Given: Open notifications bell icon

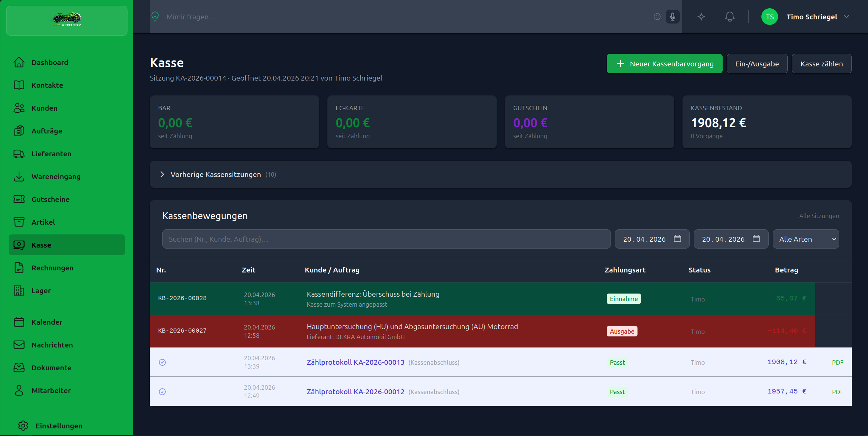Looking at the screenshot, I should (x=730, y=17).
